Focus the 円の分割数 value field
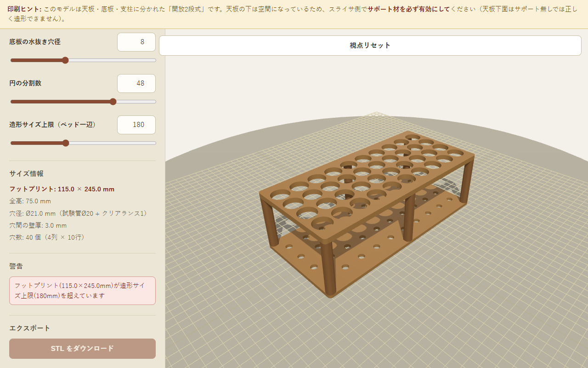 click(x=136, y=83)
